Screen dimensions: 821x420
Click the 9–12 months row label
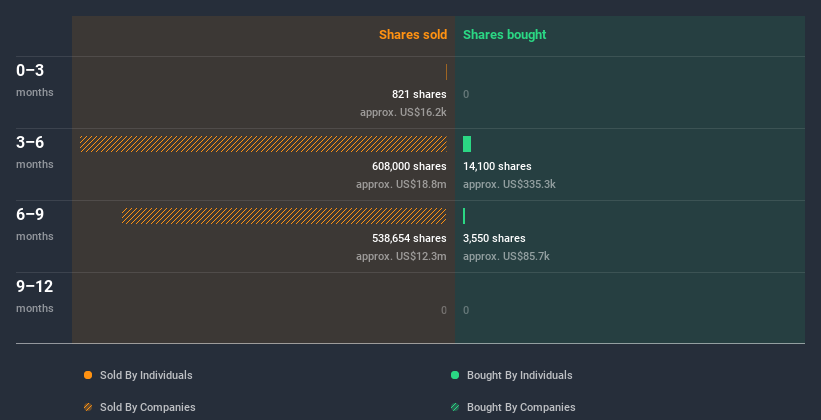pos(35,288)
